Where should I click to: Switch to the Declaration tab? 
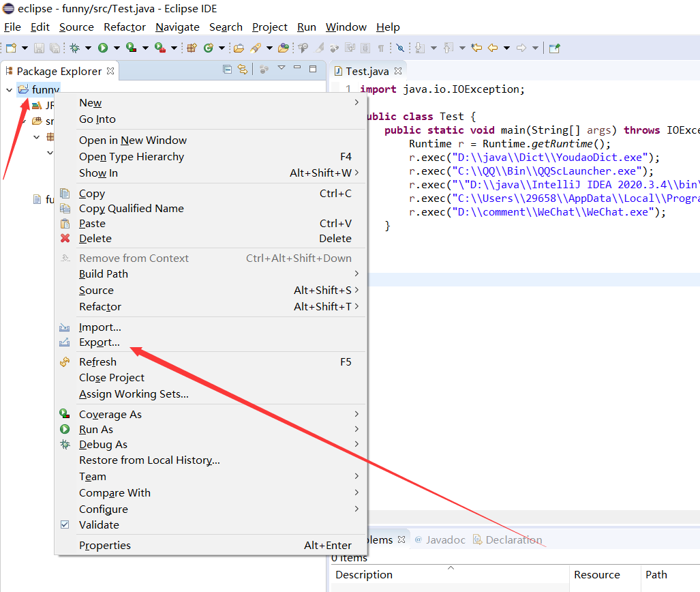click(x=508, y=540)
